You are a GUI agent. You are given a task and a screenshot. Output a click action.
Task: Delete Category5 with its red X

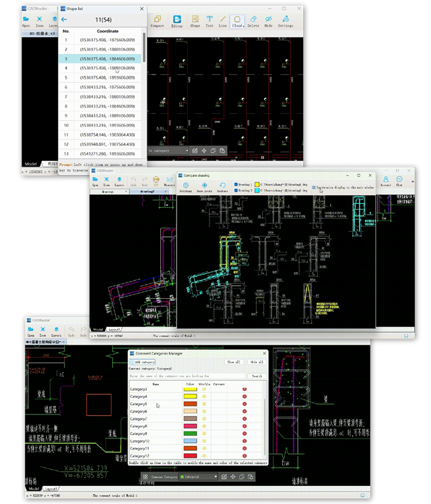click(244, 404)
